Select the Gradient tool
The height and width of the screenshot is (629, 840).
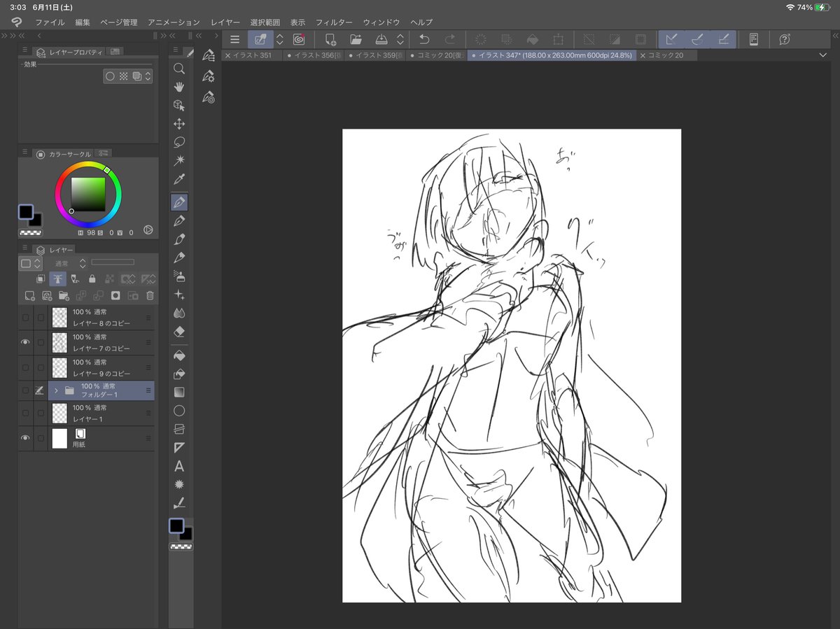179,392
